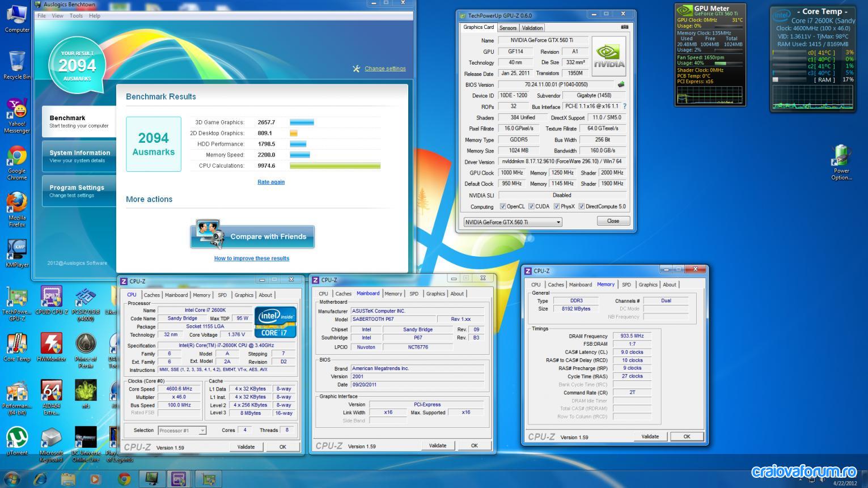Screen dimensions: 868x488
Task: Launch Yahoo! Messenger from the desktop
Action: (17, 116)
